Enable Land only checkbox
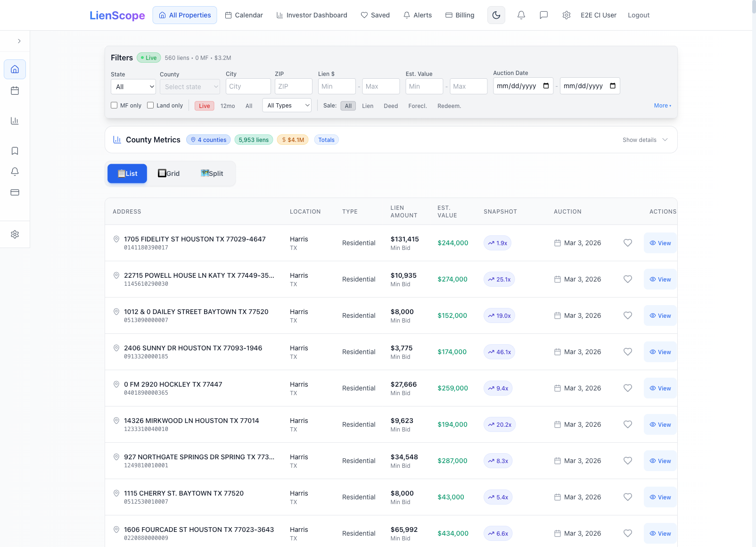 150,105
